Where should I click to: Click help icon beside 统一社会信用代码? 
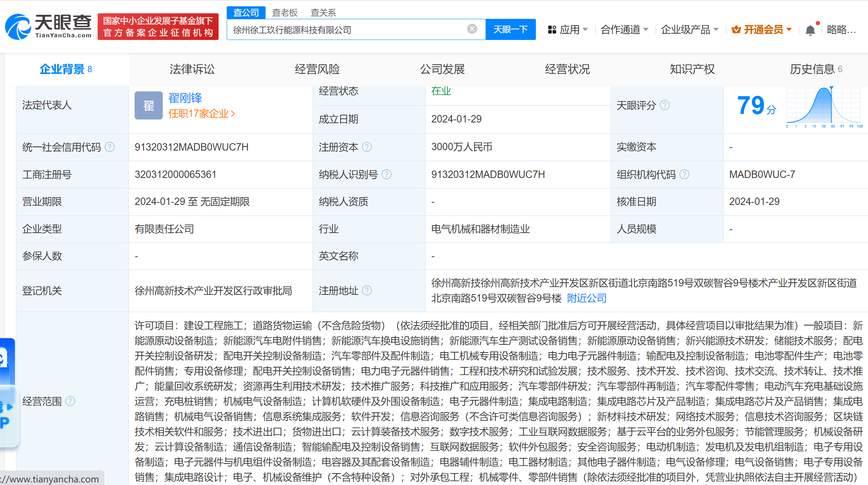pos(109,147)
